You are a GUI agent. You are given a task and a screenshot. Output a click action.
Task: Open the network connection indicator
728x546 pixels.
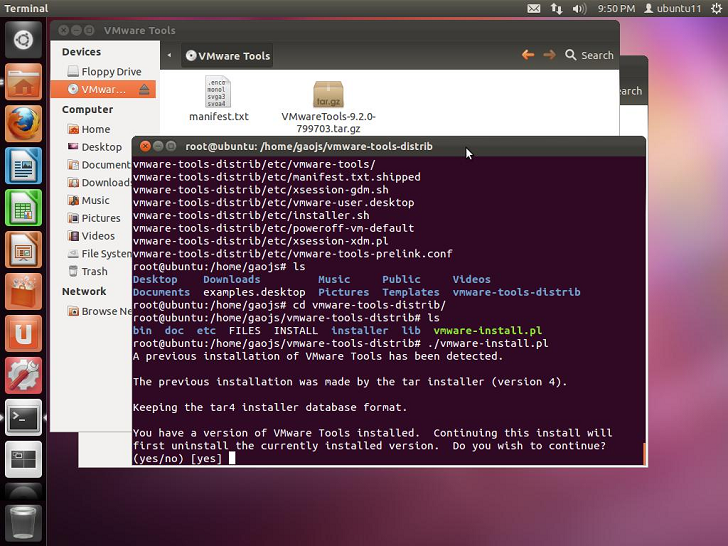[557, 8]
